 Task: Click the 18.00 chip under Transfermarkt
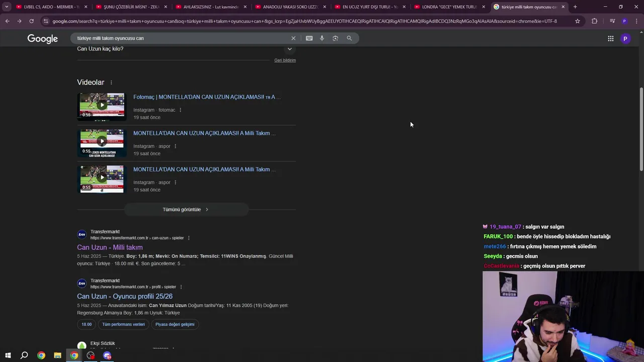coord(87,324)
